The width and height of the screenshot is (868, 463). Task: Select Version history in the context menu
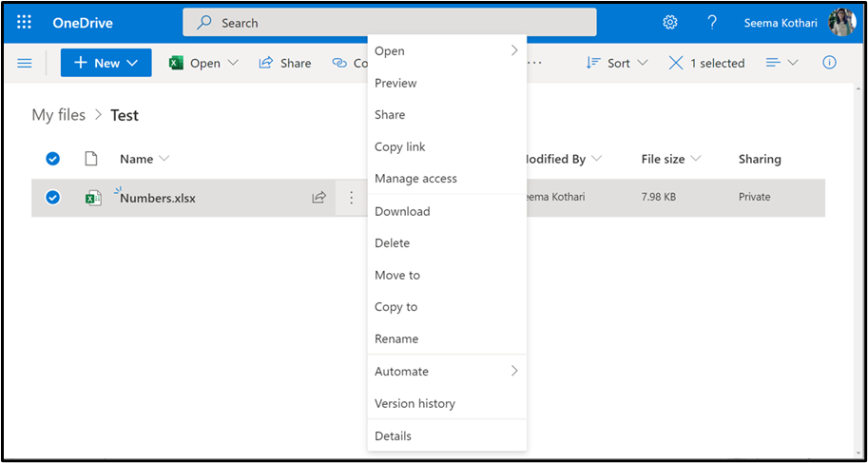[415, 403]
